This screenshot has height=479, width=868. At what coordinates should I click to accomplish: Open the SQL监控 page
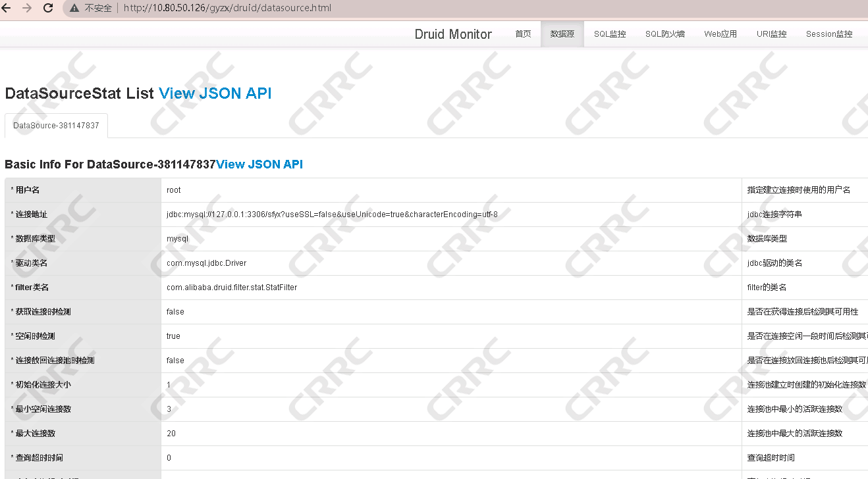[x=610, y=34]
